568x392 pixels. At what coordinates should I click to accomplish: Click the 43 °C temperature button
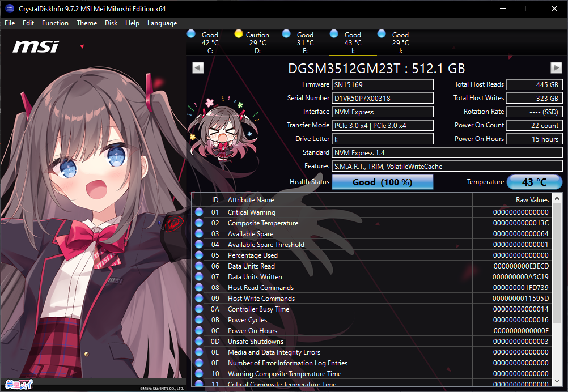click(534, 182)
